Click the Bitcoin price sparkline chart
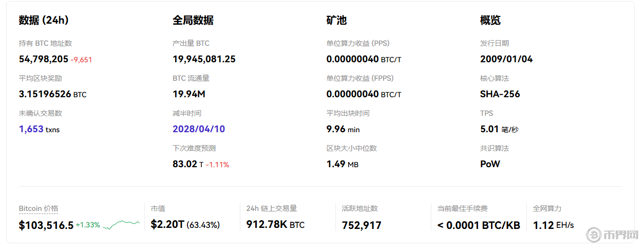This screenshot has width=644, height=249. click(x=121, y=225)
